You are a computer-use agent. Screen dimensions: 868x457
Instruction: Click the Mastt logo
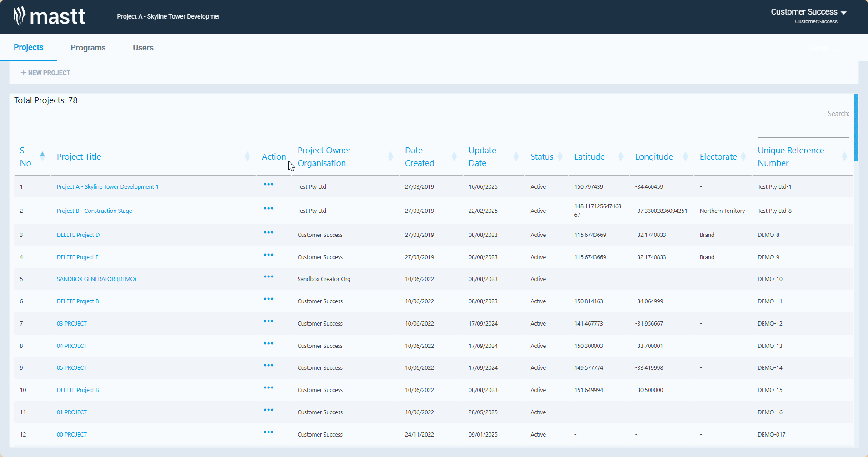49,16
